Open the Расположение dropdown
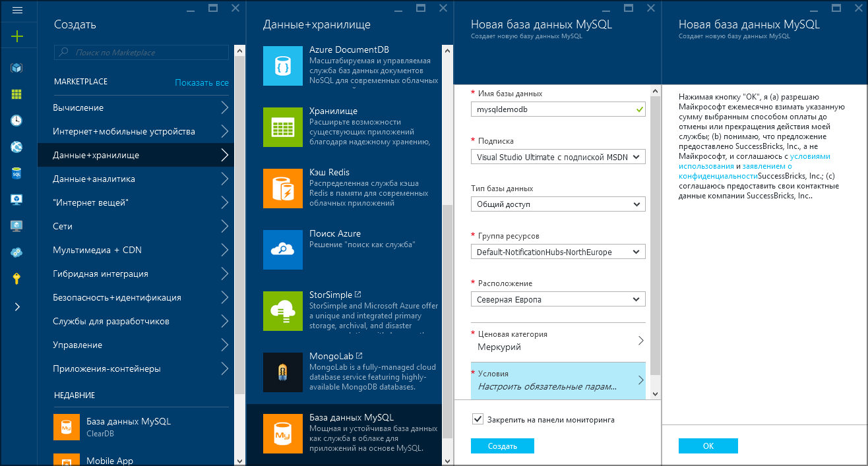Screen dimensions: 868x466 (x=558, y=299)
